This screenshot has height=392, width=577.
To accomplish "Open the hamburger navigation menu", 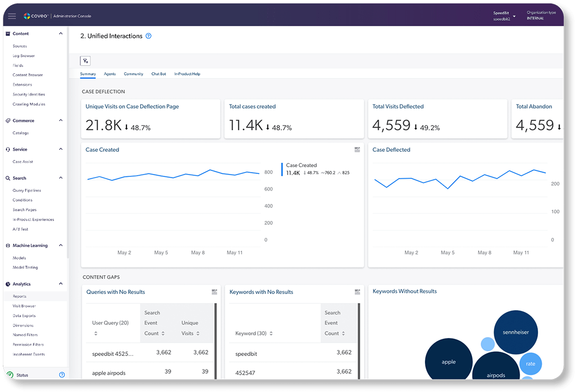I will pos(12,16).
